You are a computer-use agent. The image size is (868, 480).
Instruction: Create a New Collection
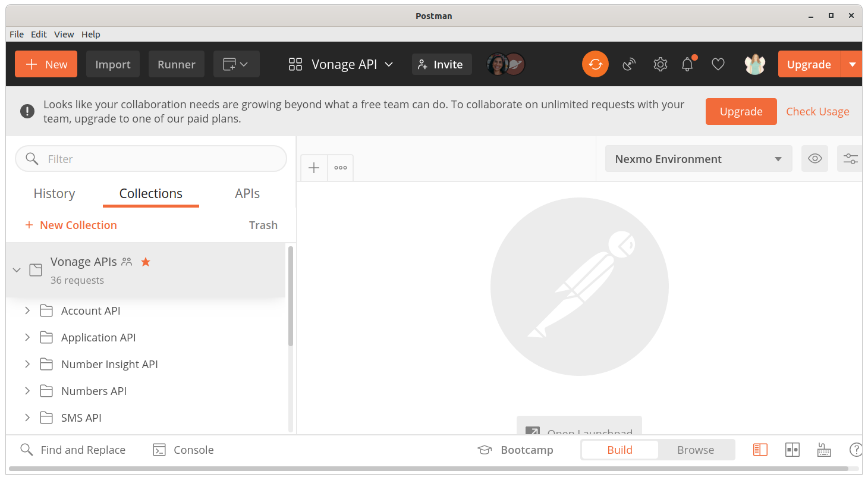pos(71,225)
